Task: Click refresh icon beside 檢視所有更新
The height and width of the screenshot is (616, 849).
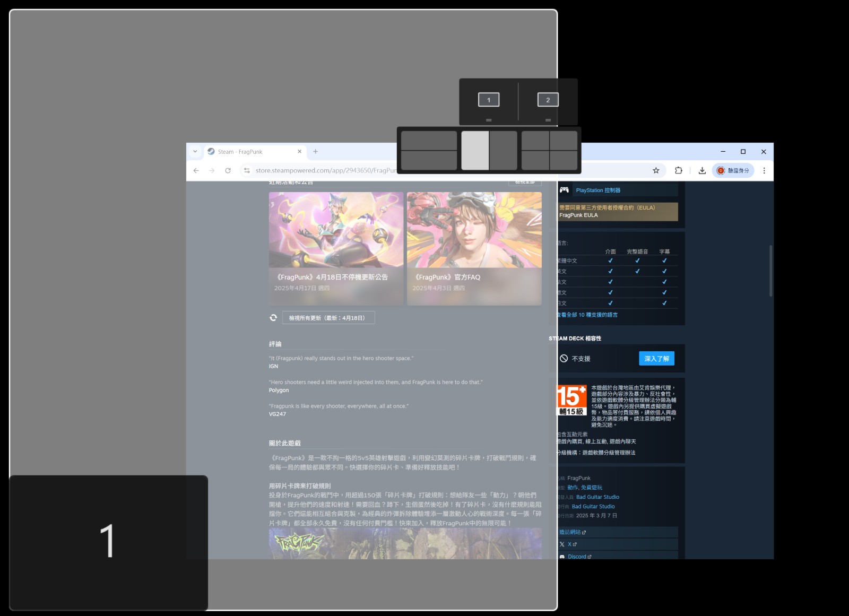Action: tap(273, 317)
